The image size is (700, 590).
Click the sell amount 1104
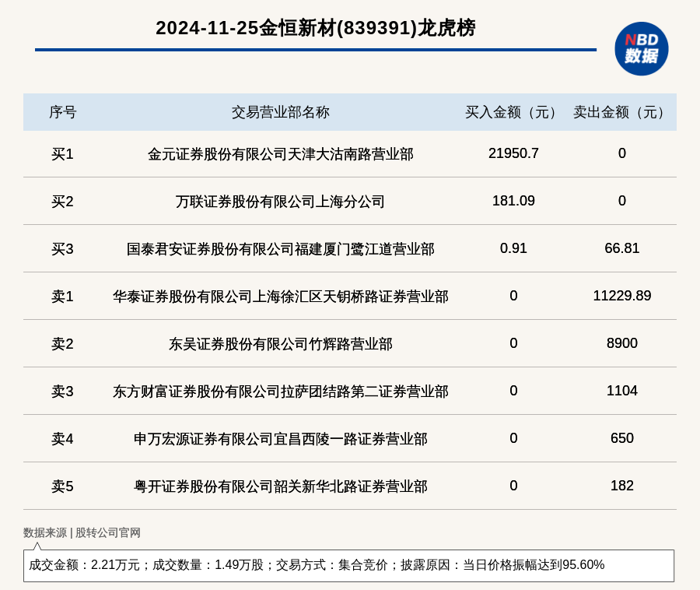622,391
